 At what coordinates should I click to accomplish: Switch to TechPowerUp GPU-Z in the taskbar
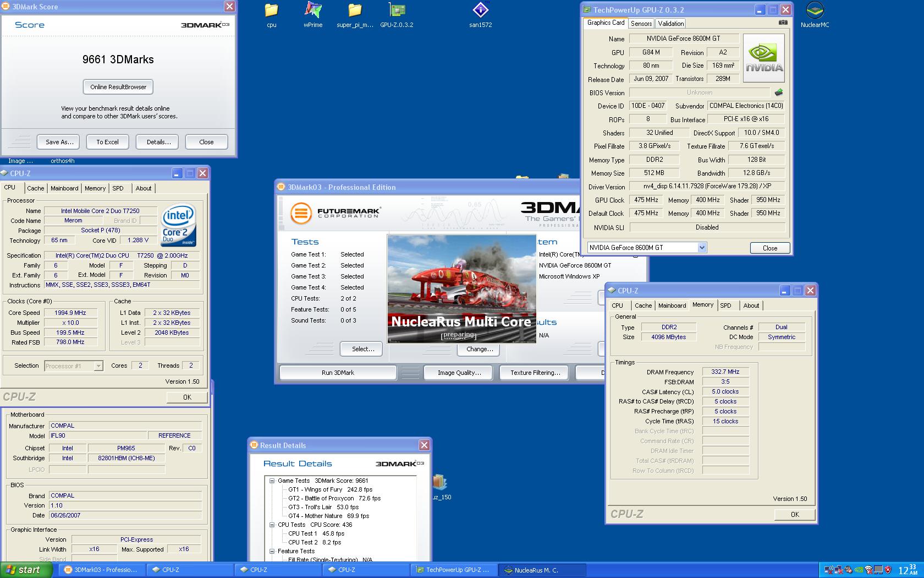tap(454, 570)
